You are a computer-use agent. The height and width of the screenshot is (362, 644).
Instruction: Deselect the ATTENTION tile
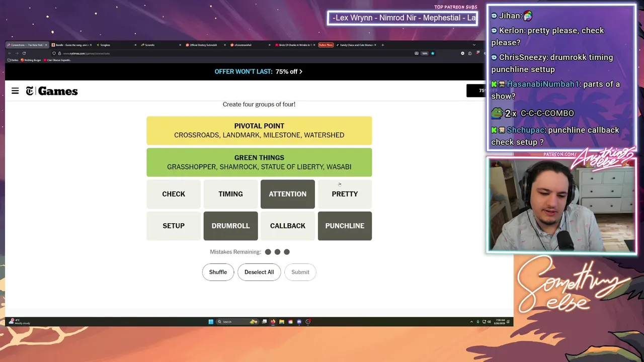(x=288, y=194)
